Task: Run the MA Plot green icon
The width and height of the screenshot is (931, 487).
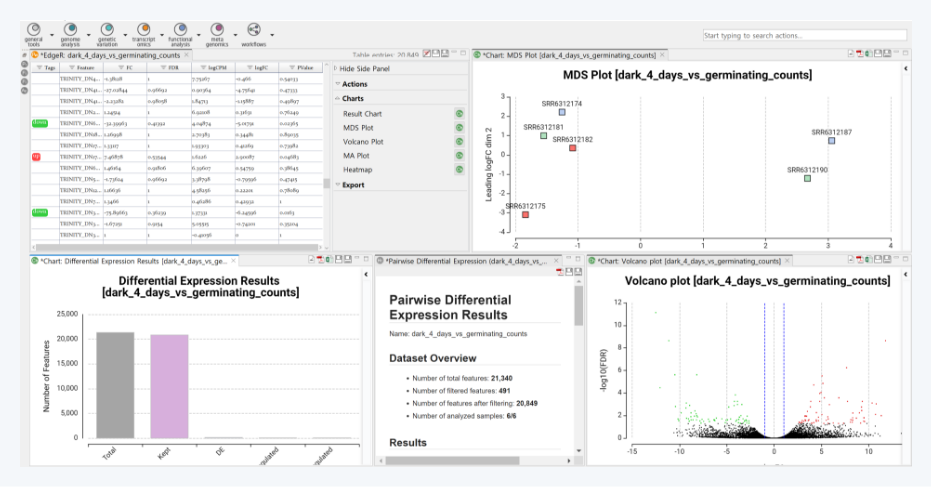Action: coord(459,156)
